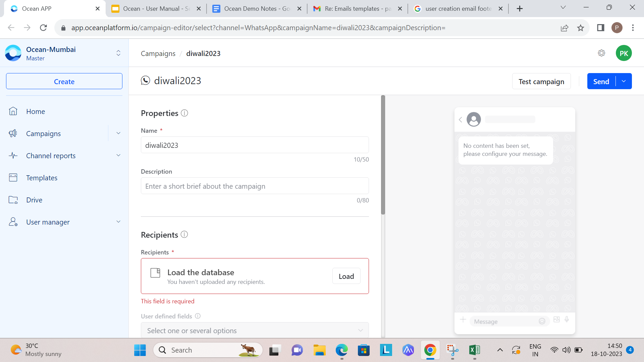
Task: Click the document icon in Load the database box
Action: tap(155, 273)
